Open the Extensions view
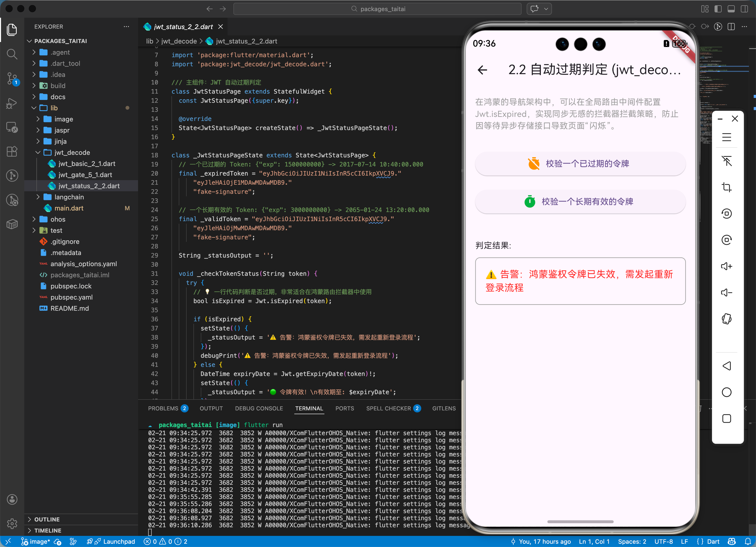 tap(12, 152)
